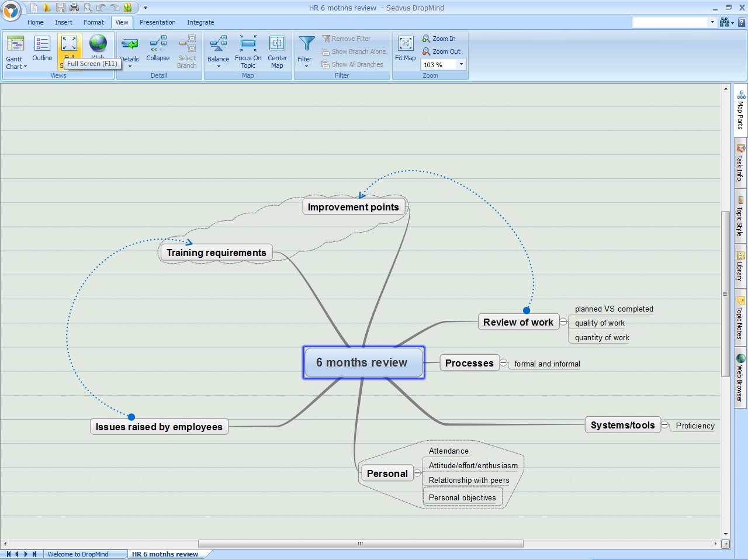748x560 pixels.
Task: Open the Home ribbon tab
Action: click(36, 22)
